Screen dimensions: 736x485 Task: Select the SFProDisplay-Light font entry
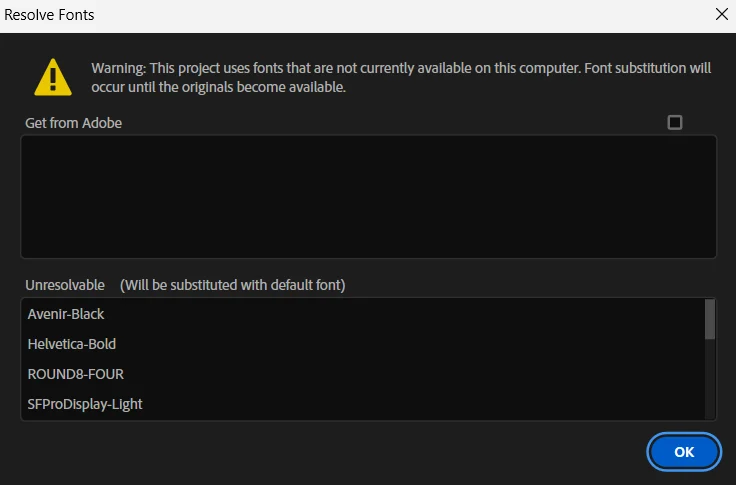(x=85, y=404)
